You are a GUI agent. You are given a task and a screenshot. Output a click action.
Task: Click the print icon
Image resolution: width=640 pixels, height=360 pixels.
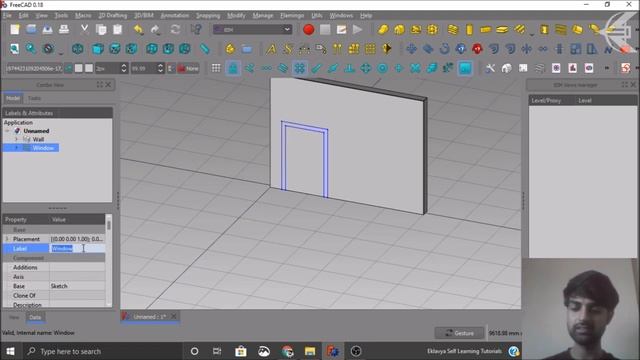point(64,29)
